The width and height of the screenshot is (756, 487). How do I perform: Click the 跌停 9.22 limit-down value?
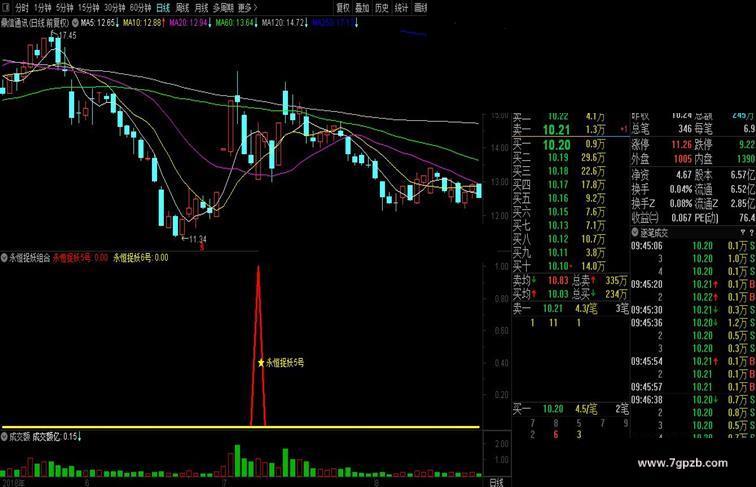(x=747, y=144)
